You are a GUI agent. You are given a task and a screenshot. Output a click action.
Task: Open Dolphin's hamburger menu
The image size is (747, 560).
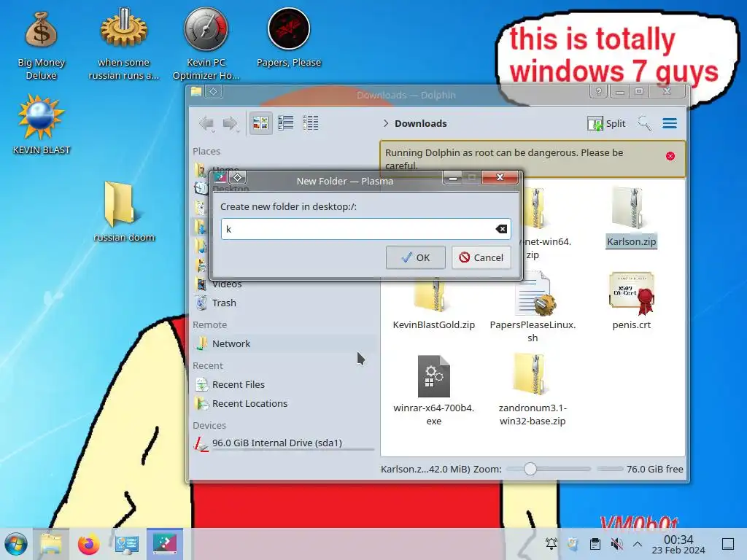(670, 123)
